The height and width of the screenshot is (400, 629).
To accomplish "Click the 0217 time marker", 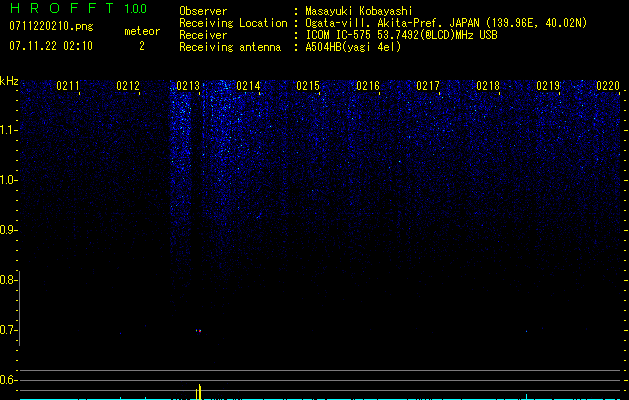I will 428,86.
